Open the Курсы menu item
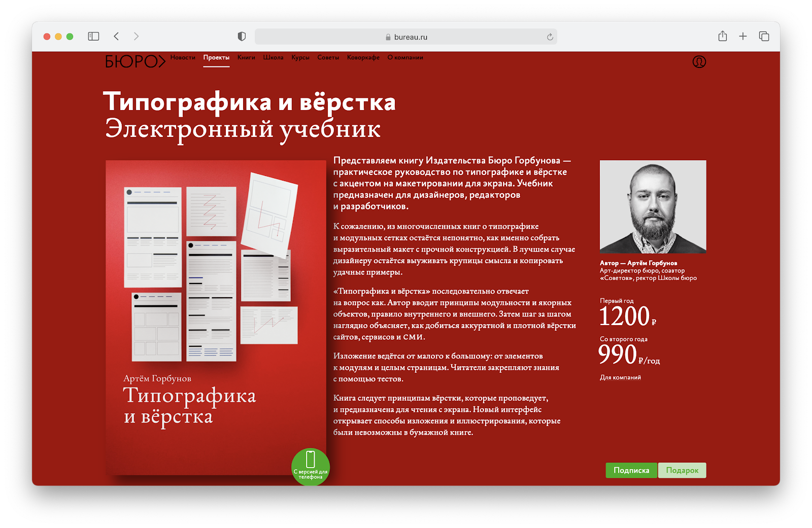Screen dimensions: 812x528 (x=300, y=58)
